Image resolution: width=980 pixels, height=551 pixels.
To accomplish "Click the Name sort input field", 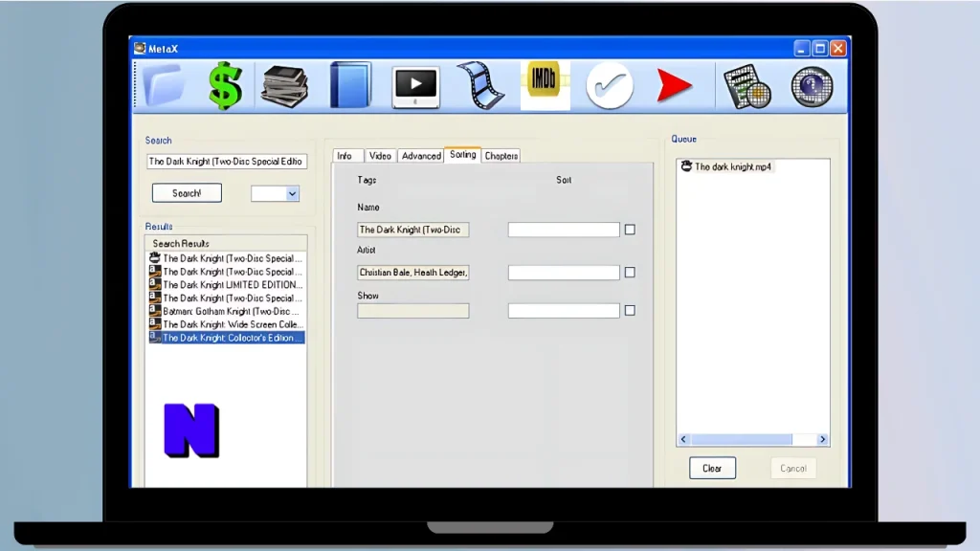I will 564,230.
